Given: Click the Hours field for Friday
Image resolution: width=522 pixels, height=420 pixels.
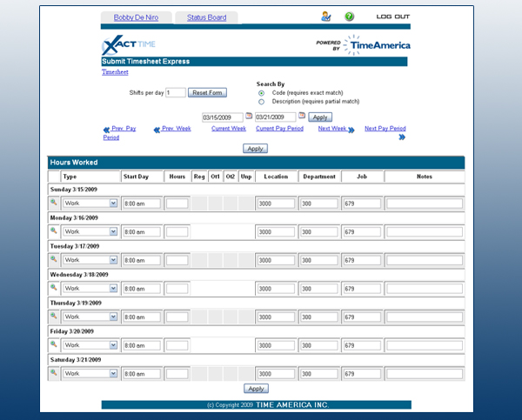Looking at the screenshot, I should point(177,345).
